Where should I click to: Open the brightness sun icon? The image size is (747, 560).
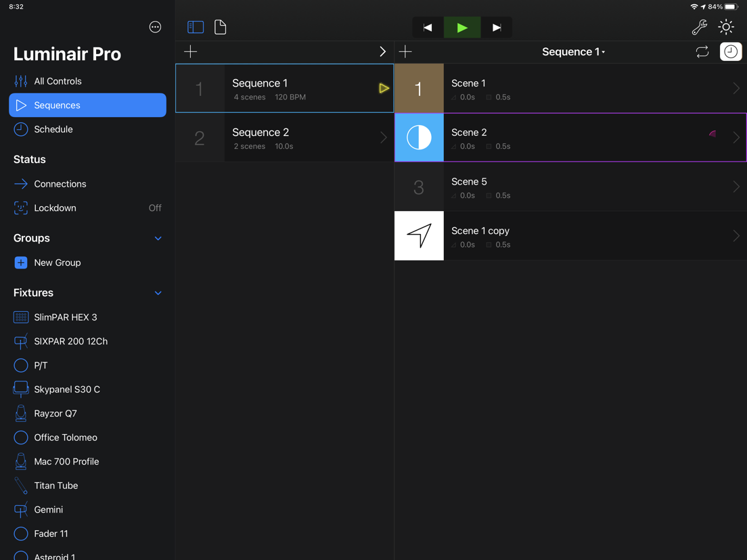coord(726,27)
